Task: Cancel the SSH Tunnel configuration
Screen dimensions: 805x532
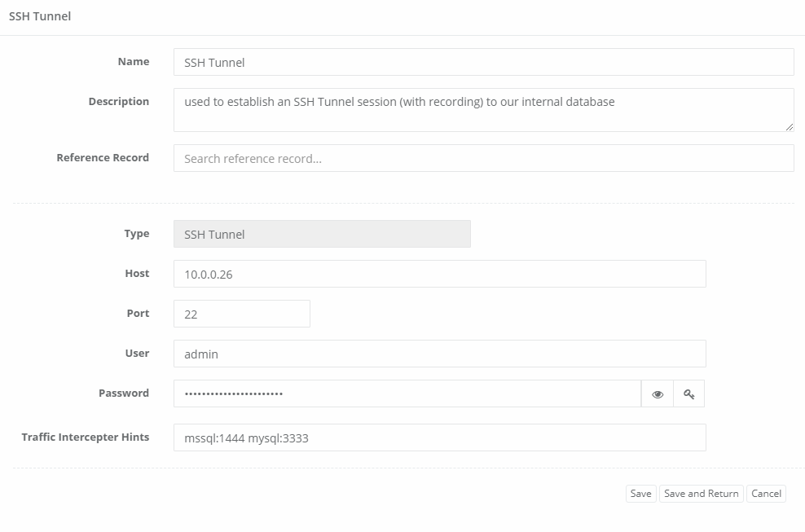Action: 766,493
